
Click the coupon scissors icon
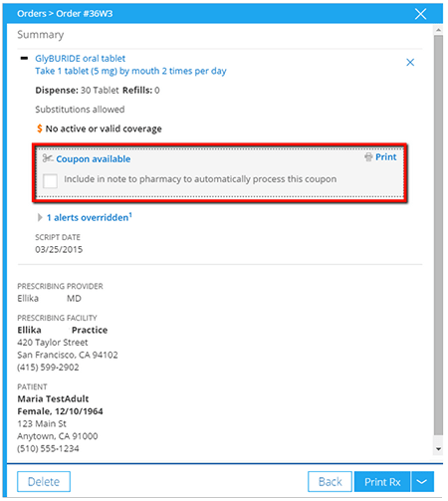[48, 158]
